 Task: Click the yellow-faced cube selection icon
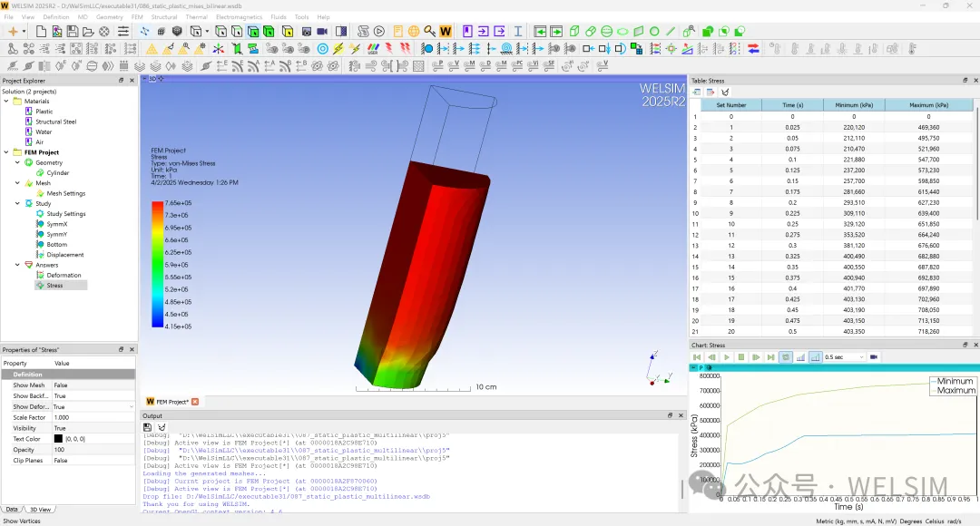pos(288,31)
